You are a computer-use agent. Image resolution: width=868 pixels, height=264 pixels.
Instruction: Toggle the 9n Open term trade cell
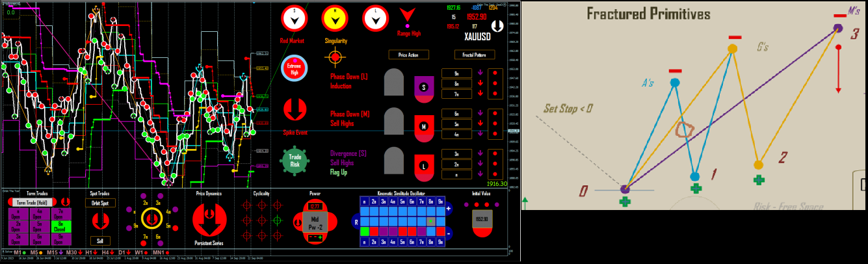coord(61,239)
